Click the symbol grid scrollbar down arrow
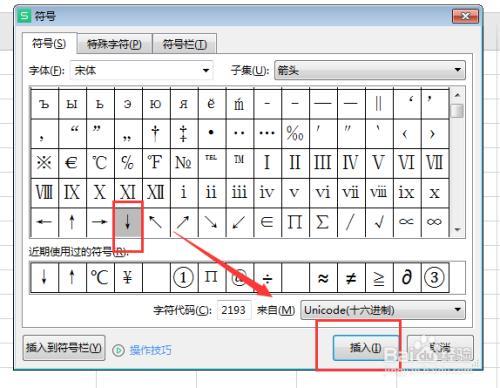 (x=457, y=229)
